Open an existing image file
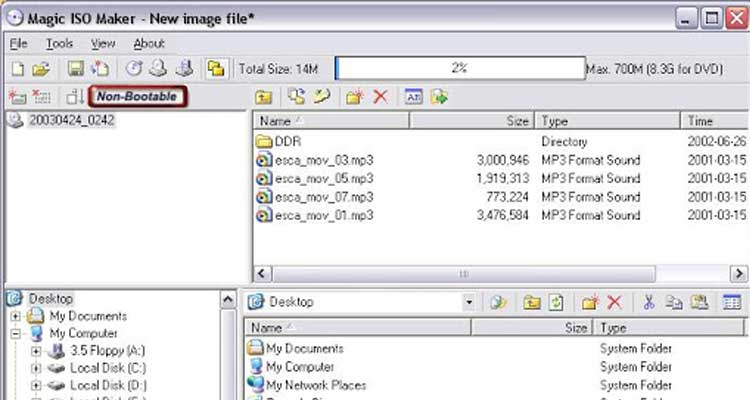The height and width of the screenshot is (400, 750). (x=41, y=69)
